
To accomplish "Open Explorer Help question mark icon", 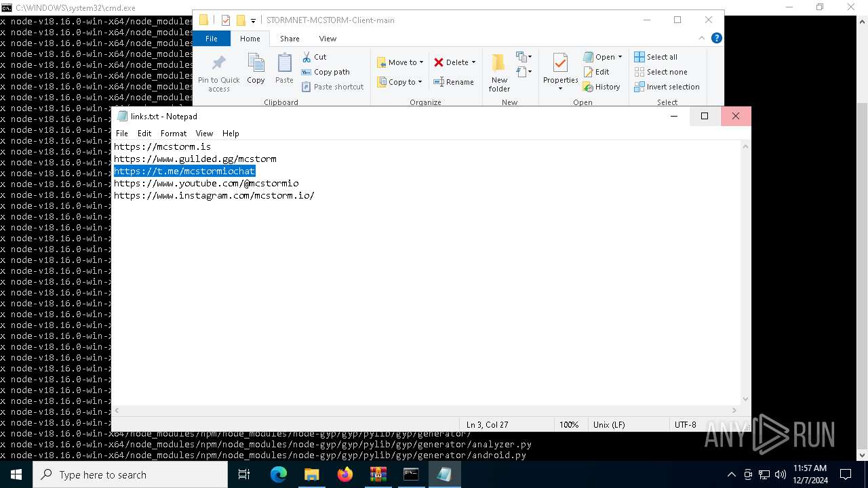I will [x=716, y=39].
